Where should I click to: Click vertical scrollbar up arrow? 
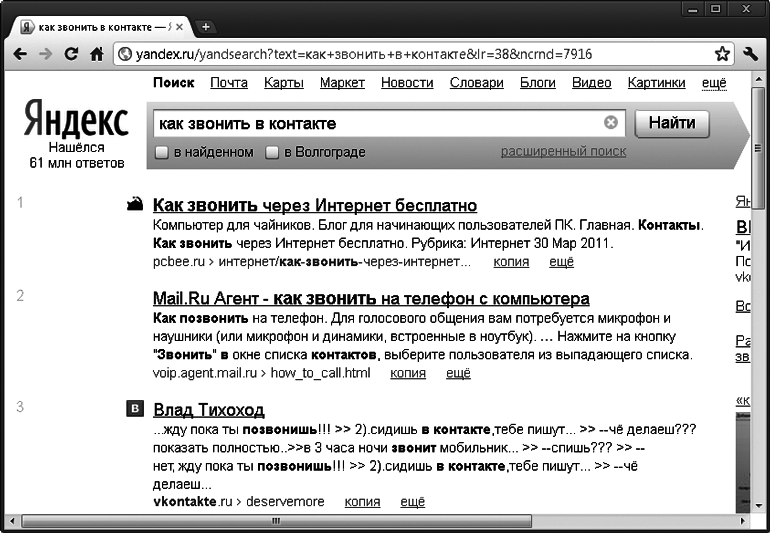(x=758, y=79)
